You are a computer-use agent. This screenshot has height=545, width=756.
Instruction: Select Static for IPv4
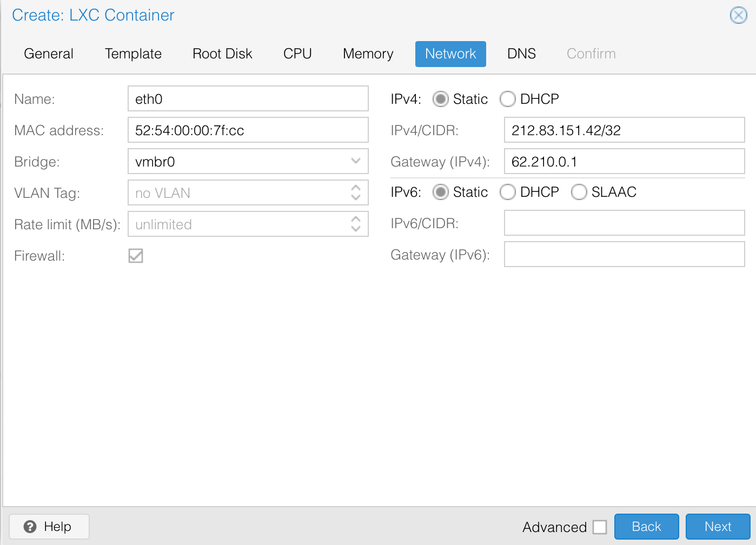click(x=441, y=99)
